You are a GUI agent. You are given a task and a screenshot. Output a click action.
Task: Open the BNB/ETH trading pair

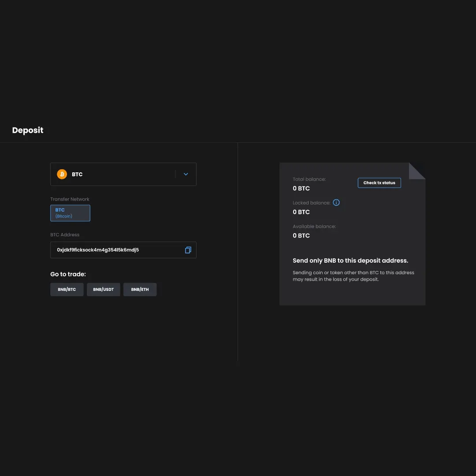(140, 290)
